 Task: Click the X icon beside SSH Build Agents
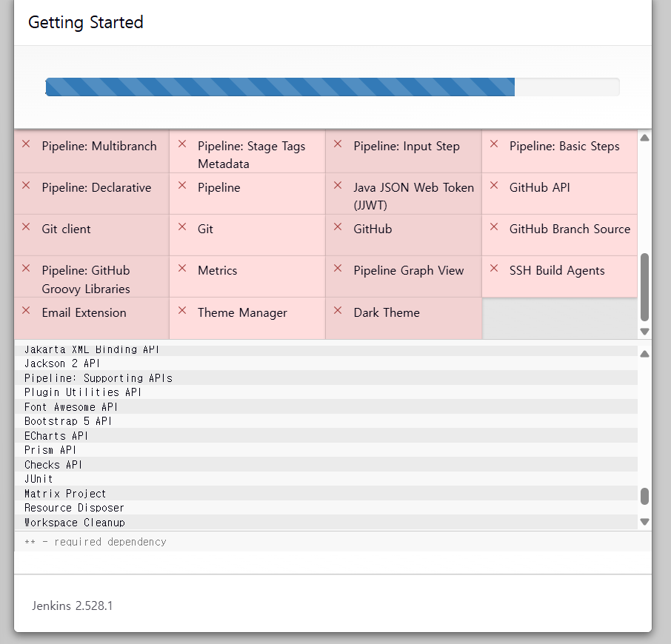[x=494, y=269]
